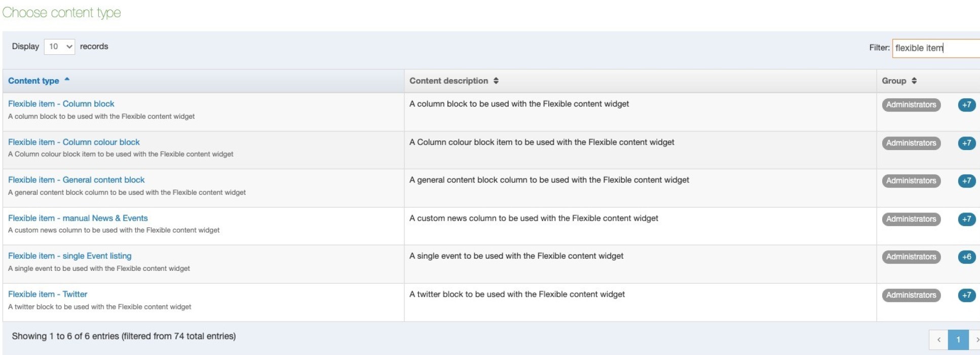Sort the Content description column
The height and width of the screenshot is (355, 980).
tap(496, 81)
